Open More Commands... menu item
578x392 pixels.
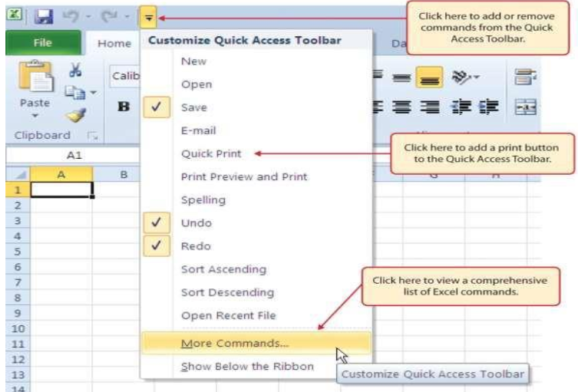point(256,343)
